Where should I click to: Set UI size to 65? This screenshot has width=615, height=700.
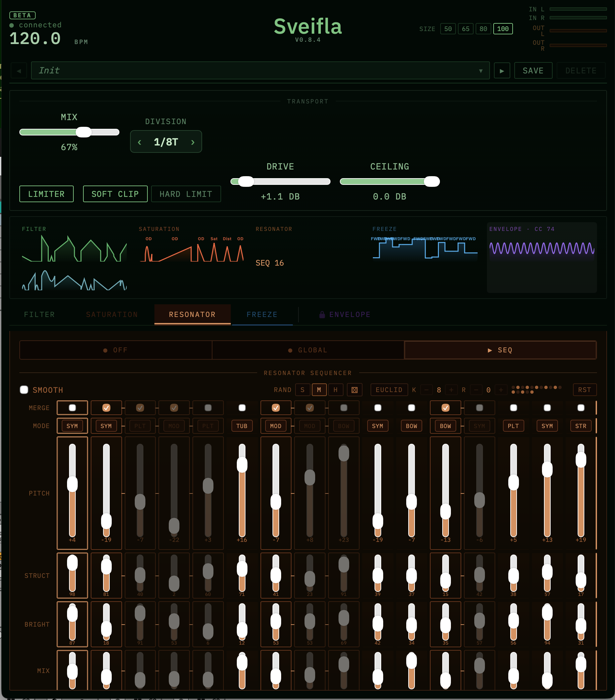click(466, 29)
